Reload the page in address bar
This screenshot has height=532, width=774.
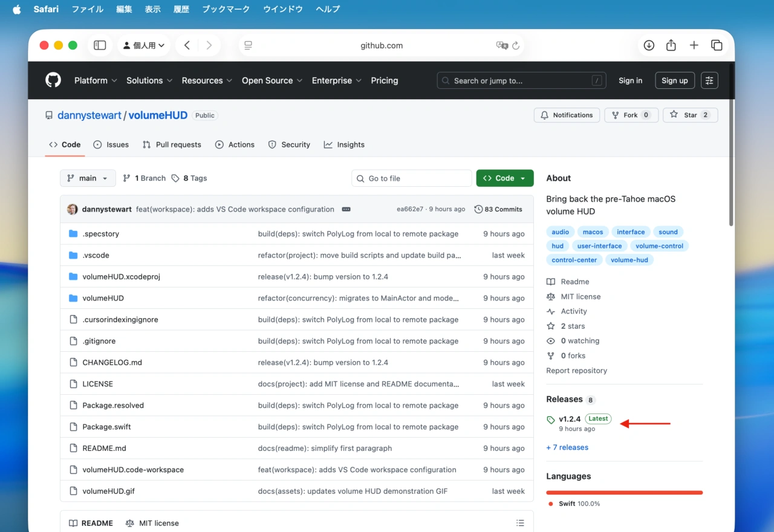pos(516,45)
